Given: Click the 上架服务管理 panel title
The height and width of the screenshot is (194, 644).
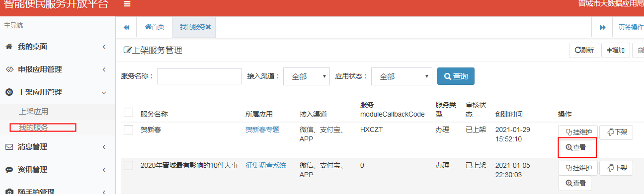Looking at the screenshot, I should pyautogui.click(x=153, y=50).
